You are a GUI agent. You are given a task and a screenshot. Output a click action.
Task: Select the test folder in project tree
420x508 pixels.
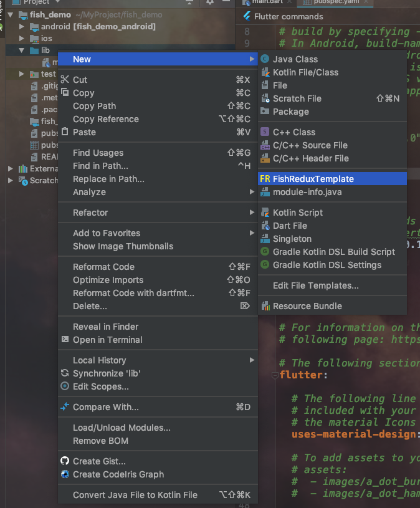[x=47, y=74]
